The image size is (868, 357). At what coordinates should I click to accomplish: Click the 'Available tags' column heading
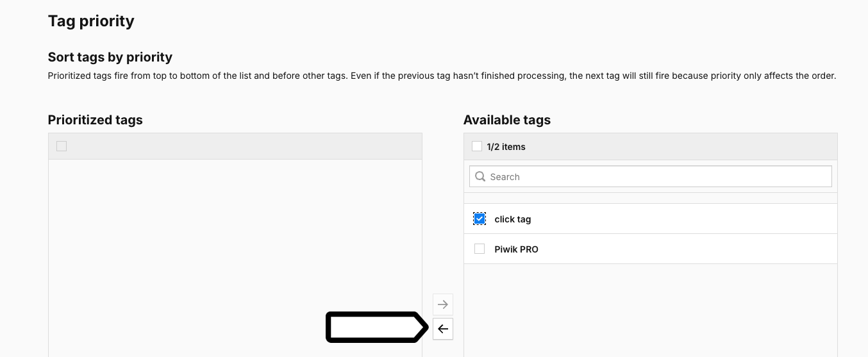coord(507,120)
